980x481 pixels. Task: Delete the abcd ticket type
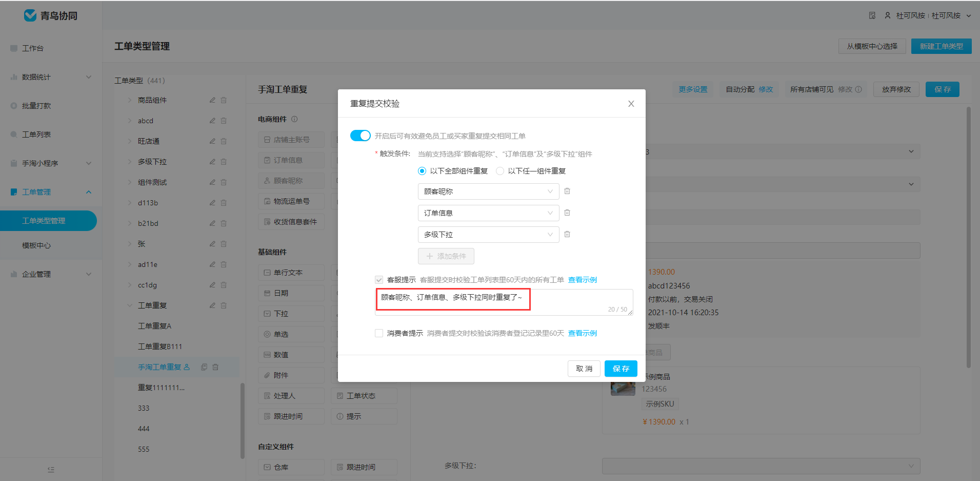pyautogui.click(x=224, y=121)
